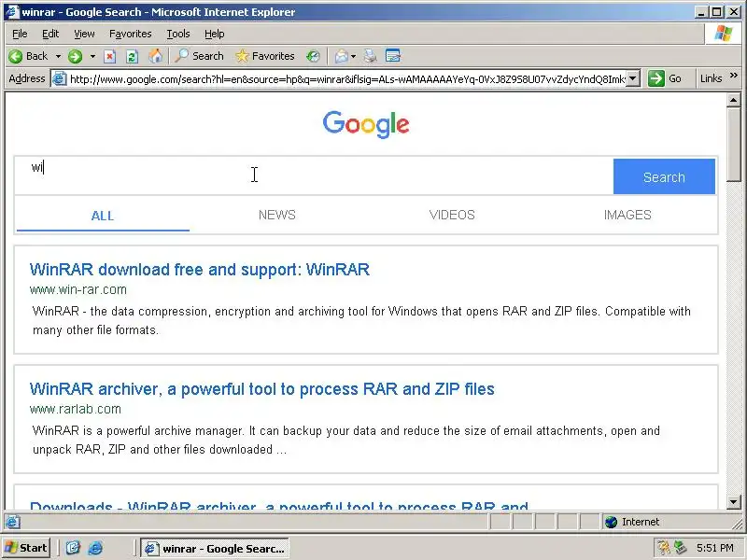
Task: Click www.win-rar.com URL text
Action: tap(78, 289)
